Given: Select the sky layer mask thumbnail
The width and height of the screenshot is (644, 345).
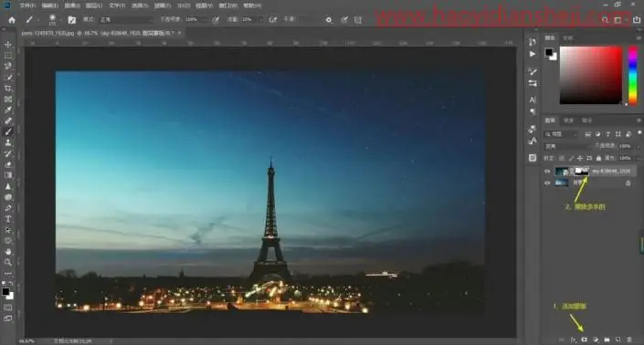Looking at the screenshot, I should click(x=581, y=171).
